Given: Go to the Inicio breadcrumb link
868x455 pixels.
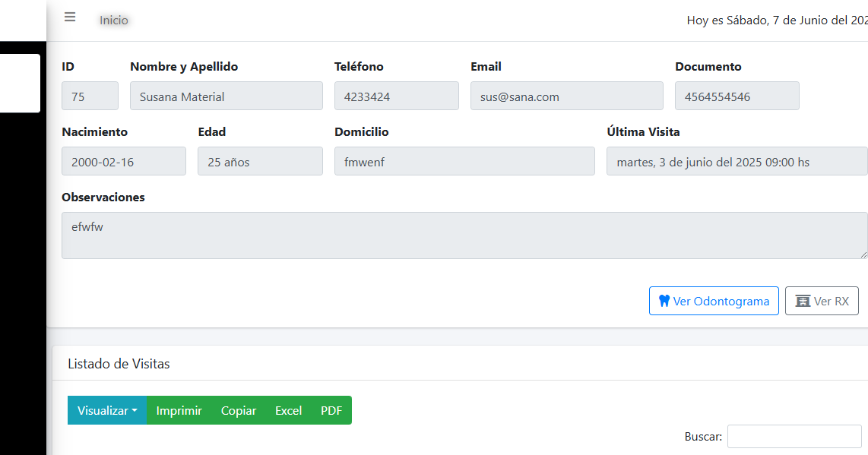Looking at the screenshot, I should pyautogui.click(x=114, y=21).
